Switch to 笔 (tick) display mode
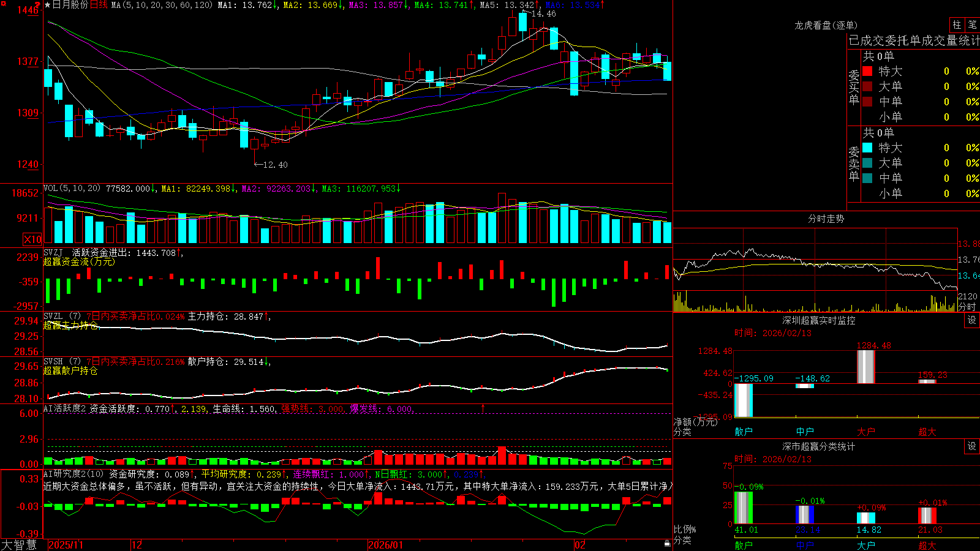The width and height of the screenshot is (980, 551). 972,24
